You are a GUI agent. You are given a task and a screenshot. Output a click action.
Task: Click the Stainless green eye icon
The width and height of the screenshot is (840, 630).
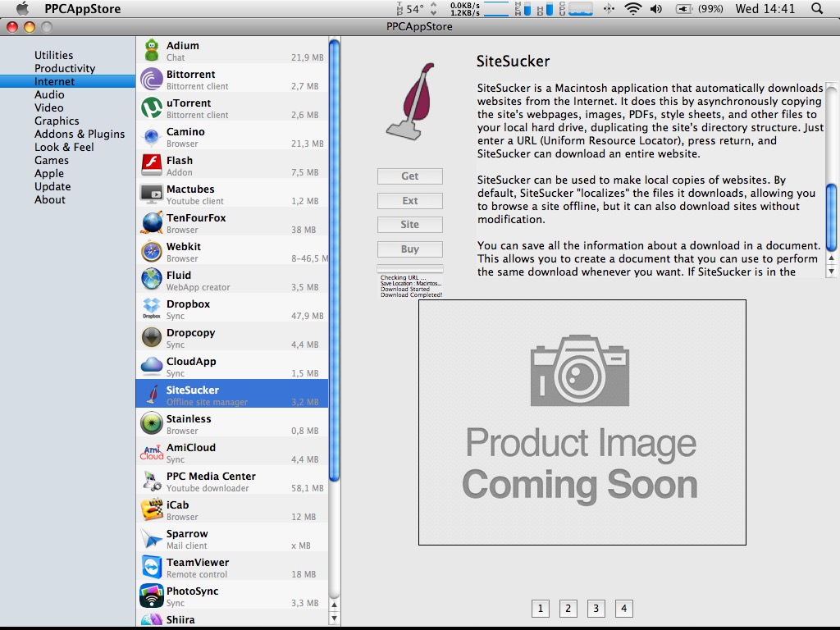(152, 423)
